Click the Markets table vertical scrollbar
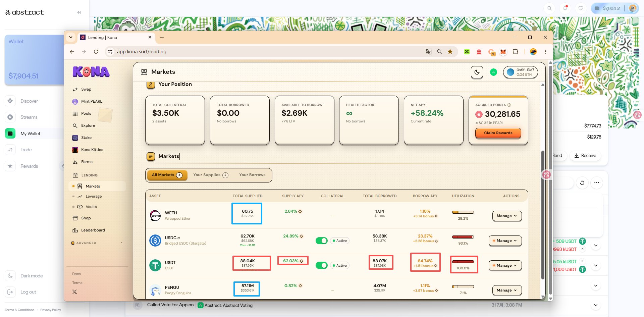Image resolution: width=644 pixels, height=317 pixels. [x=543, y=215]
